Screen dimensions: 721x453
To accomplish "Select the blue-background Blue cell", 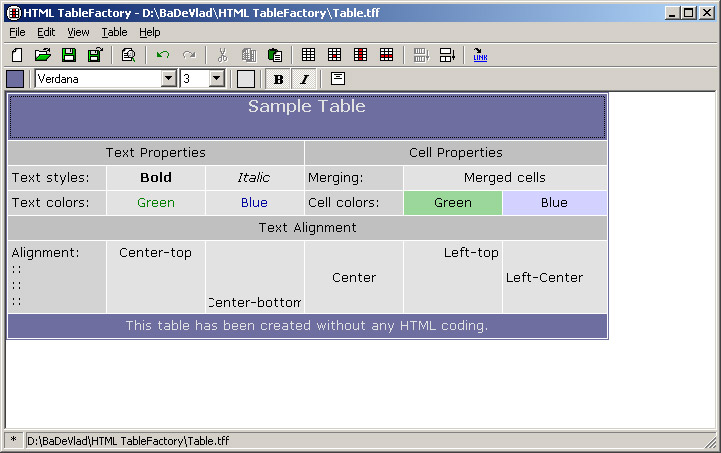I will (555, 203).
